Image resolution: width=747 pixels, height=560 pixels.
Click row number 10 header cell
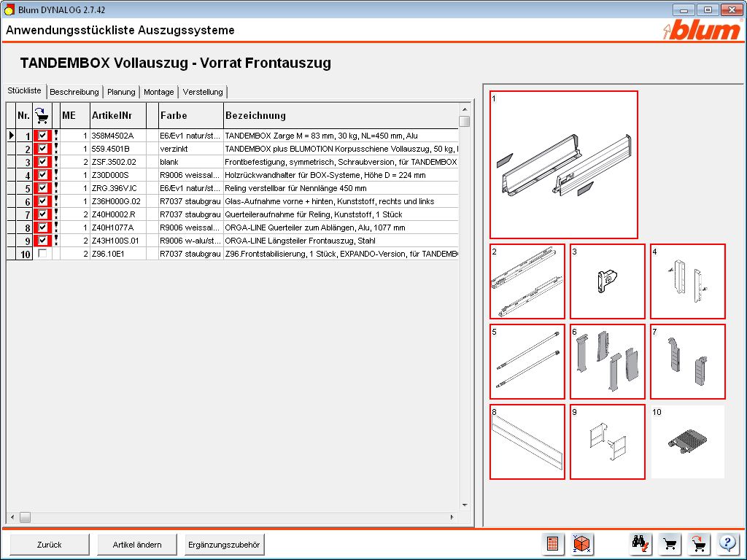pos(25,254)
